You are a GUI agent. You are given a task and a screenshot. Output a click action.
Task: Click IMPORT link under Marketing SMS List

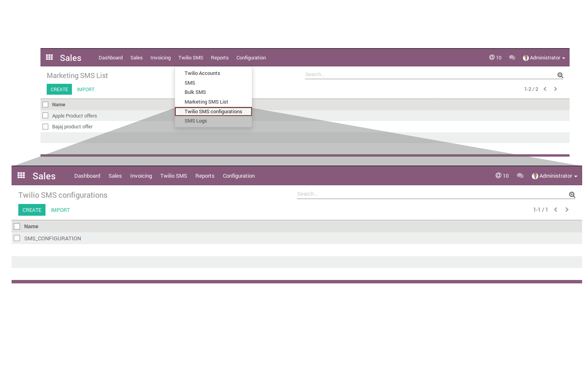point(85,89)
